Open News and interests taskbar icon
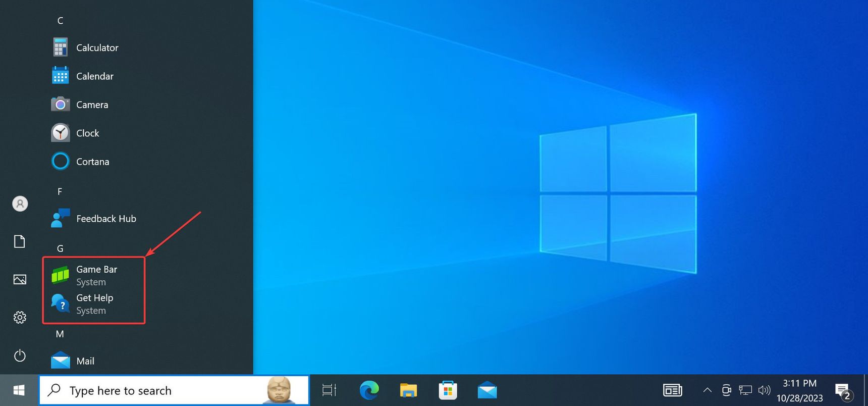 pyautogui.click(x=673, y=390)
